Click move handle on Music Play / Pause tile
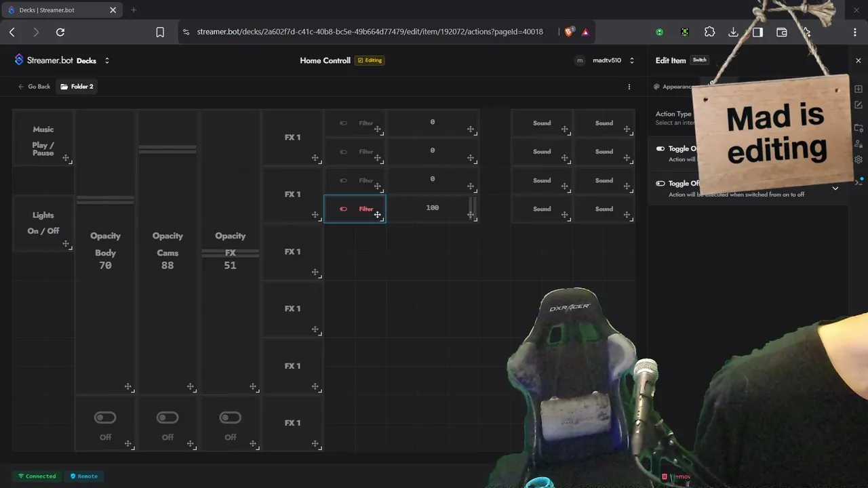 pos(66,158)
